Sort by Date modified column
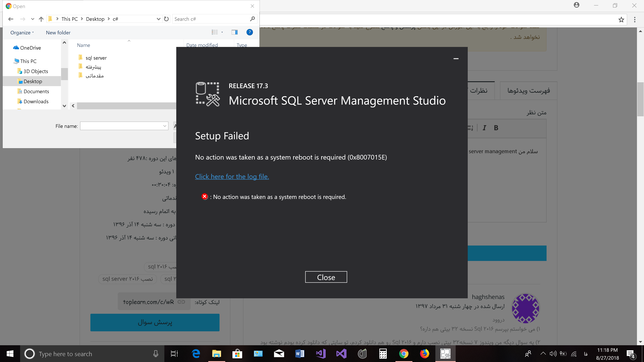The height and width of the screenshot is (362, 644). tap(202, 45)
